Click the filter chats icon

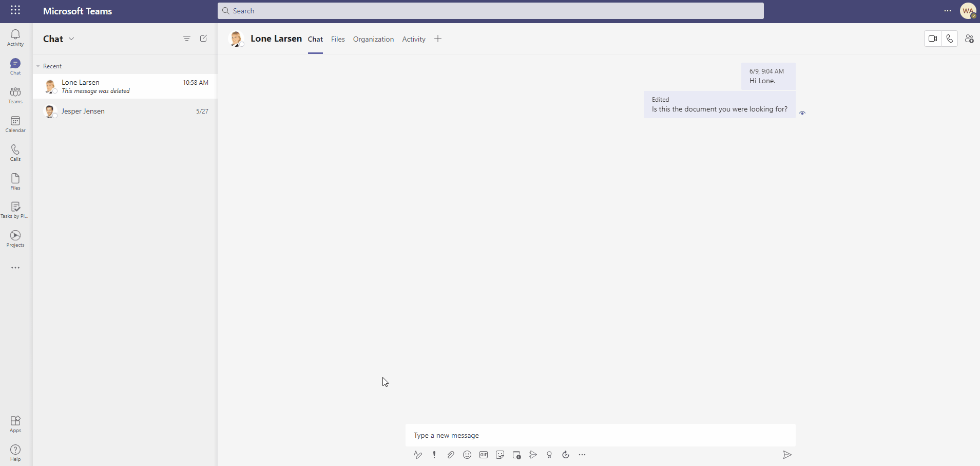(x=187, y=39)
